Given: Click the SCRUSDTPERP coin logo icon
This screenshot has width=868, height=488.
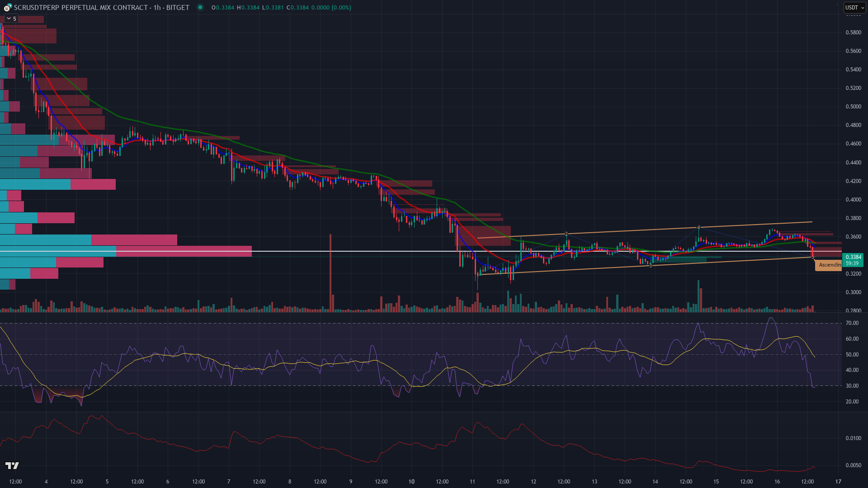Looking at the screenshot, I should pyautogui.click(x=7, y=8).
